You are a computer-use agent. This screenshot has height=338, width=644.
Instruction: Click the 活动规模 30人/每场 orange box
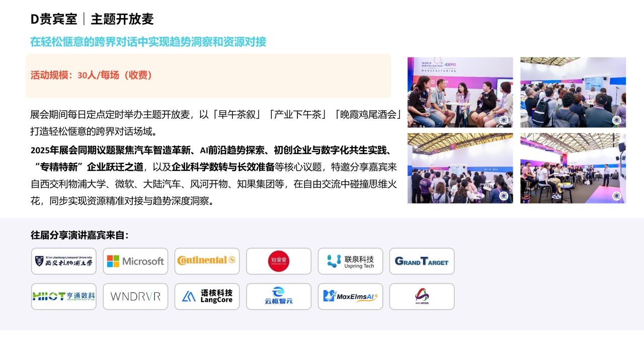point(208,76)
